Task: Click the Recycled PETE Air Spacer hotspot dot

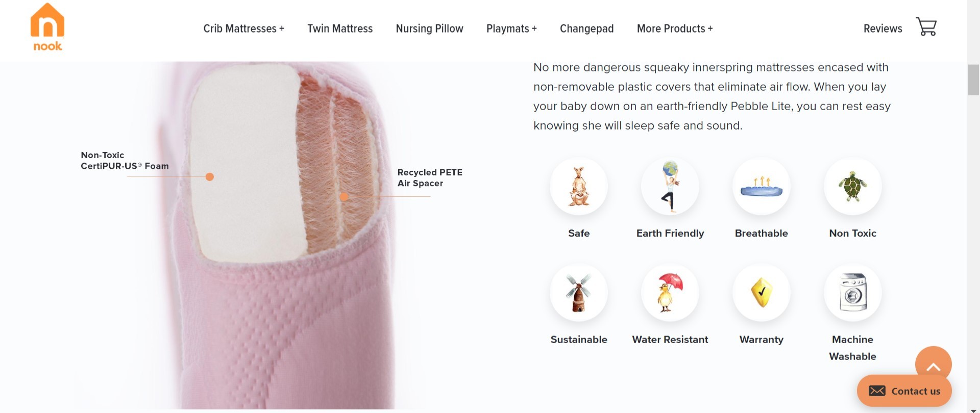Action: 344,196
